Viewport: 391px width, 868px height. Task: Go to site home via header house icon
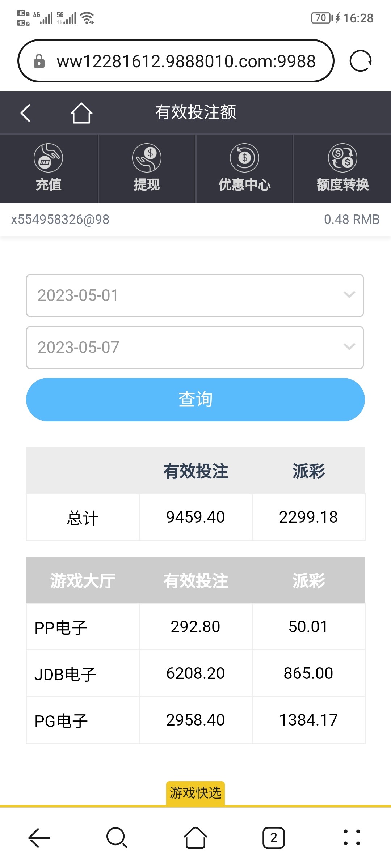tap(81, 113)
